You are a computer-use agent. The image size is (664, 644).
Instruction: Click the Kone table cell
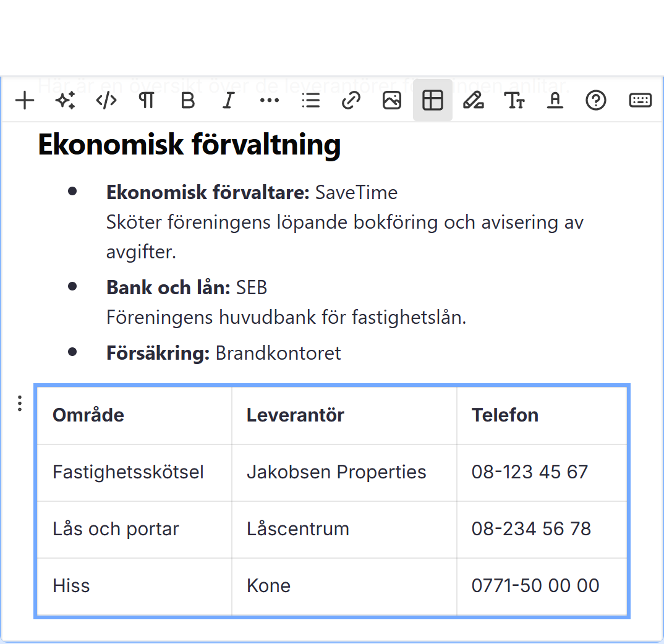[344, 587]
